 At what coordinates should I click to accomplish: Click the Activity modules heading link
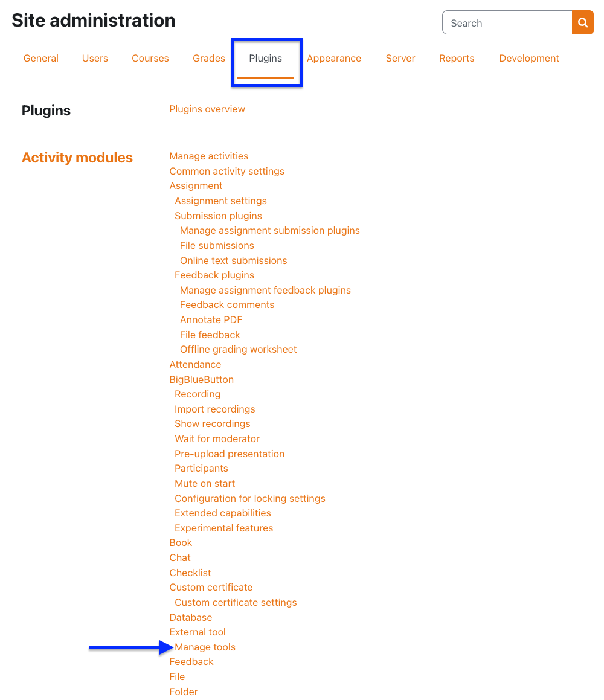77,158
